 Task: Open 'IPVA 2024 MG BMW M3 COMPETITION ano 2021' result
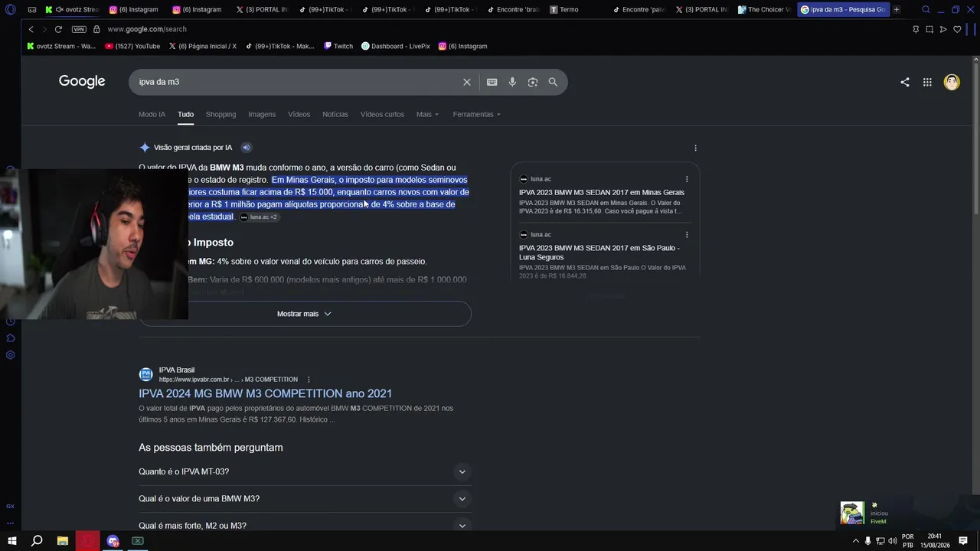265,394
